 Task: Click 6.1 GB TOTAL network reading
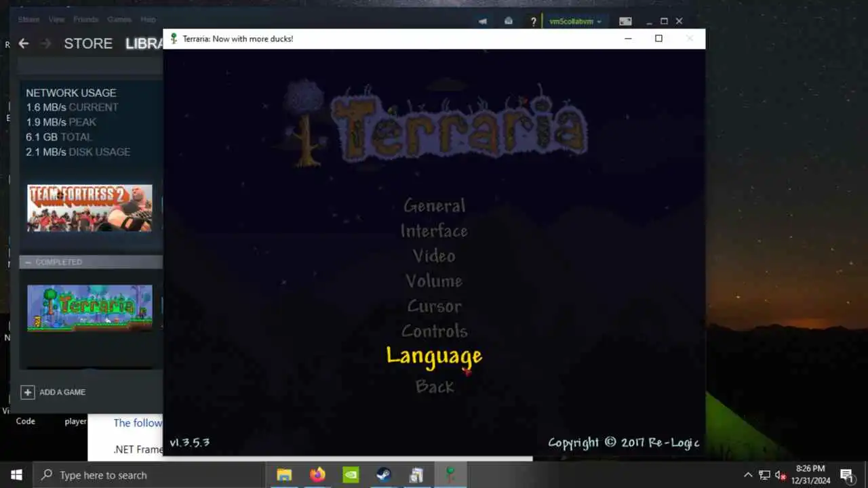pyautogui.click(x=59, y=137)
